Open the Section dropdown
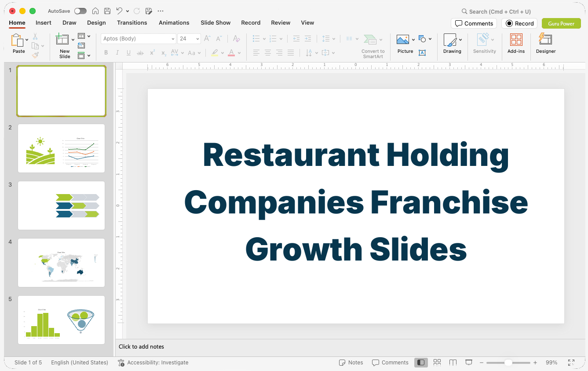588x371 pixels. tap(84, 55)
